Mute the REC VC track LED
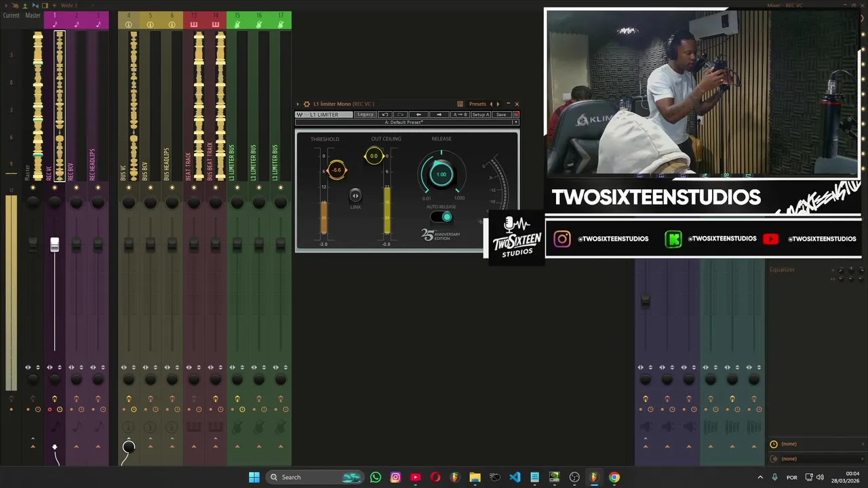The width and height of the screenshot is (868, 488). pos(54,188)
